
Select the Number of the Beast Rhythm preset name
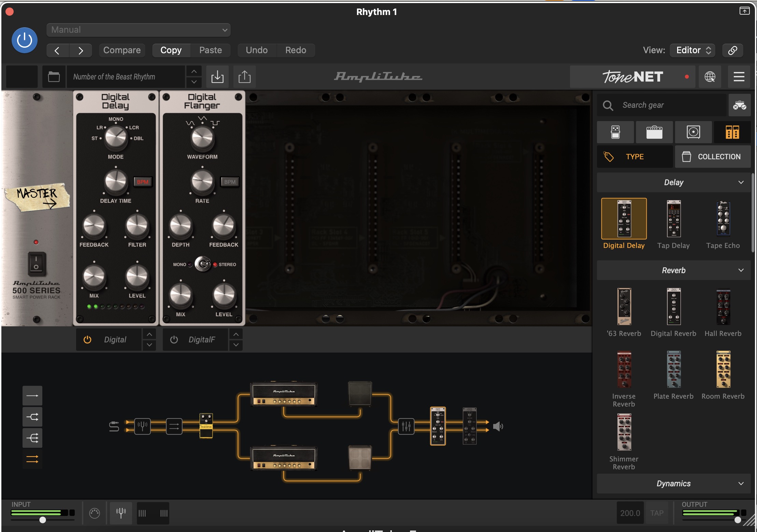(x=126, y=77)
